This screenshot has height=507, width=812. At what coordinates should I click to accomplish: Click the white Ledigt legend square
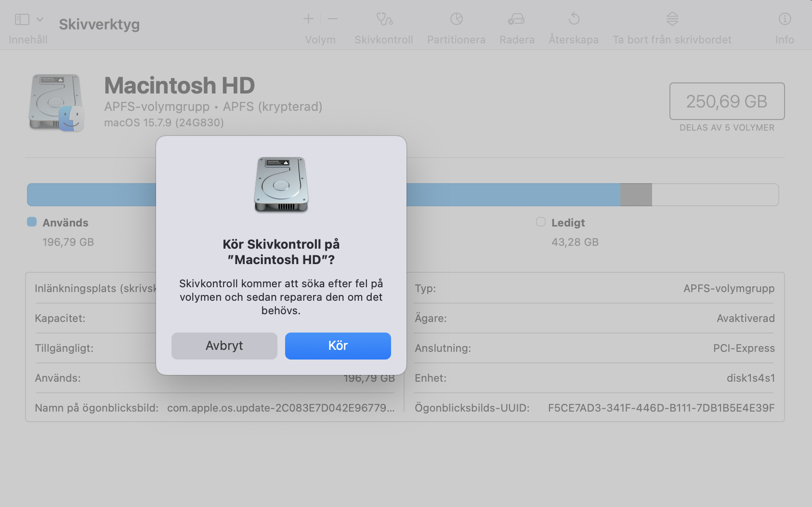(x=541, y=222)
